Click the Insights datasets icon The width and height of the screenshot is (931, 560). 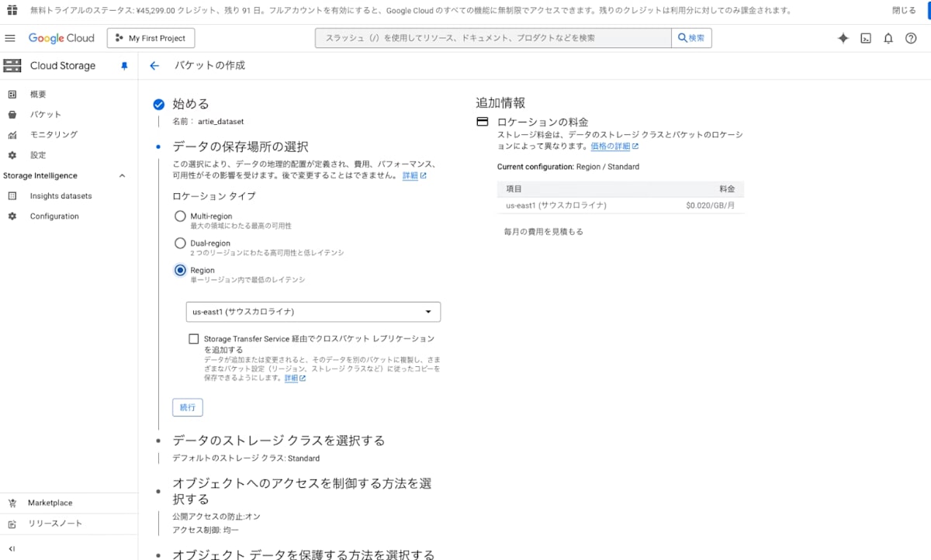(x=12, y=196)
